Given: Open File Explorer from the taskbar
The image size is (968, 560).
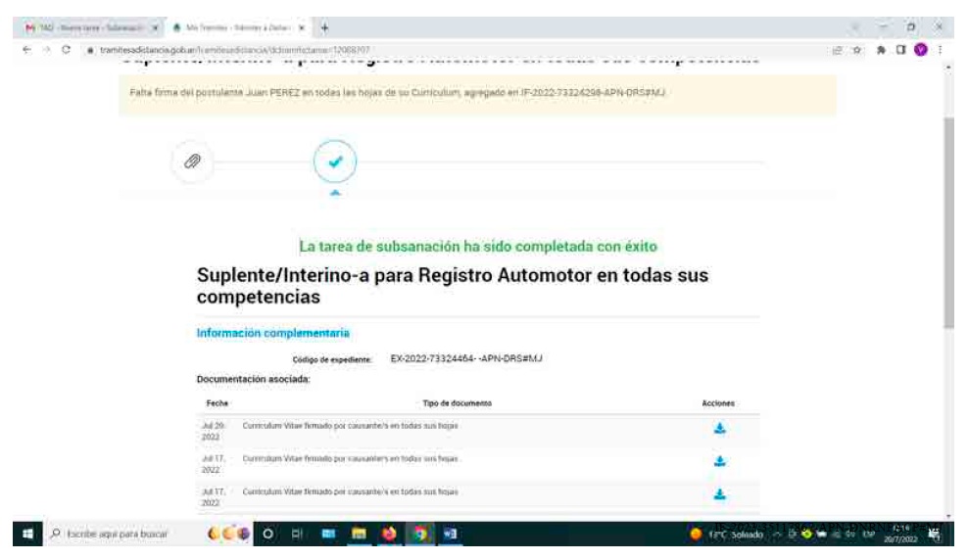Looking at the screenshot, I should (x=359, y=534).
